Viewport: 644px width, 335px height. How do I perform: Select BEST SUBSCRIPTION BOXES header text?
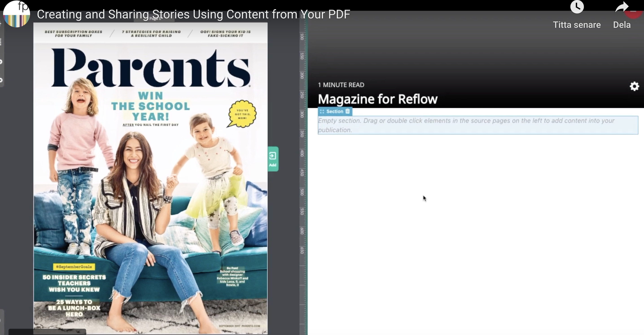point(74,34)
